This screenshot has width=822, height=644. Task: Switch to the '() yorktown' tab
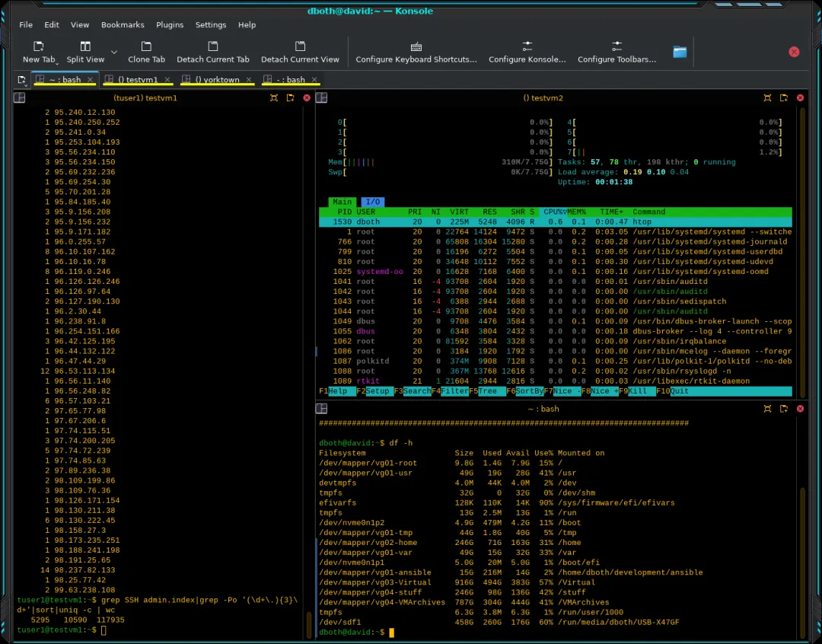point(216,80)
